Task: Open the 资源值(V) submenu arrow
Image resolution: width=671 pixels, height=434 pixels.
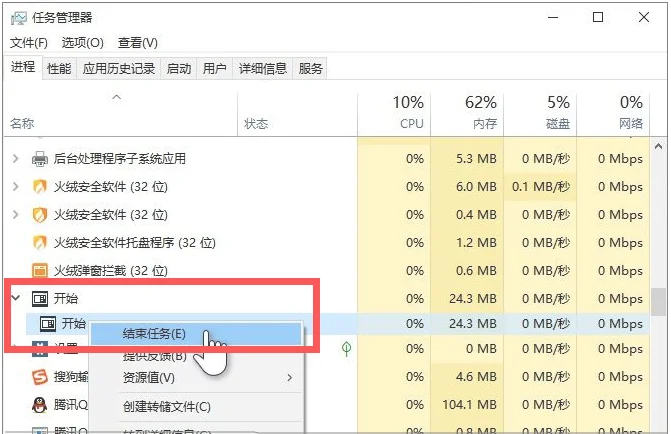Action: tap(290, 378)
